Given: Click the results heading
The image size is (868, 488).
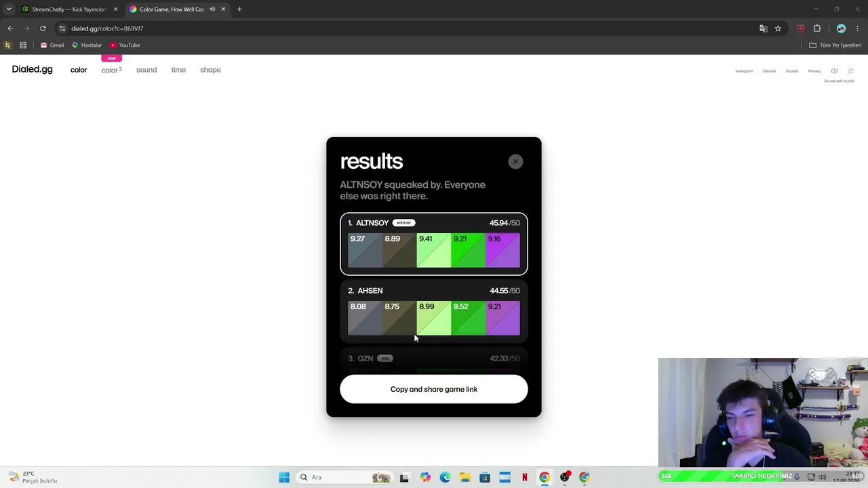Looking at the screenshot, I should pyautogui.click(x=372, y=161).
